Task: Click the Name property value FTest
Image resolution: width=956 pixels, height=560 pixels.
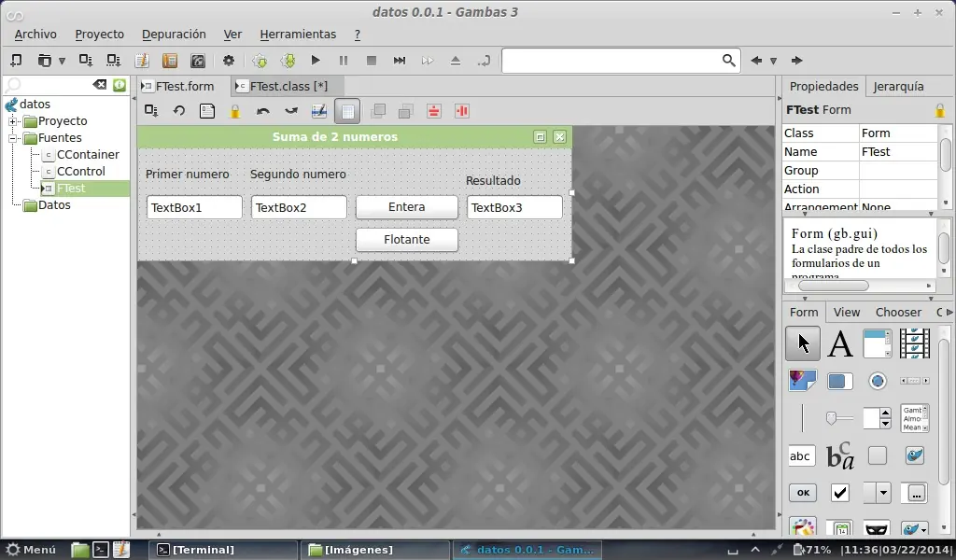Action: pyautogui.click(x=897, y=152)
